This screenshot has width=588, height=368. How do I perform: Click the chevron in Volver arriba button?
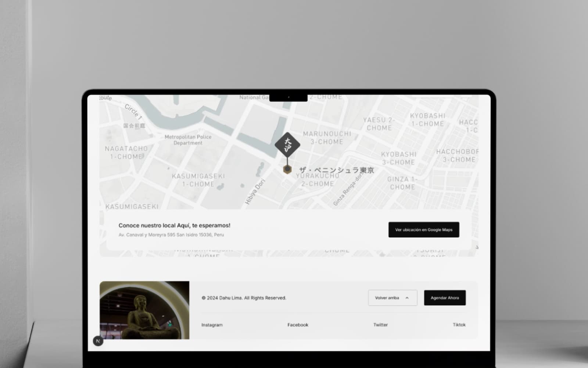pos(407,298)
